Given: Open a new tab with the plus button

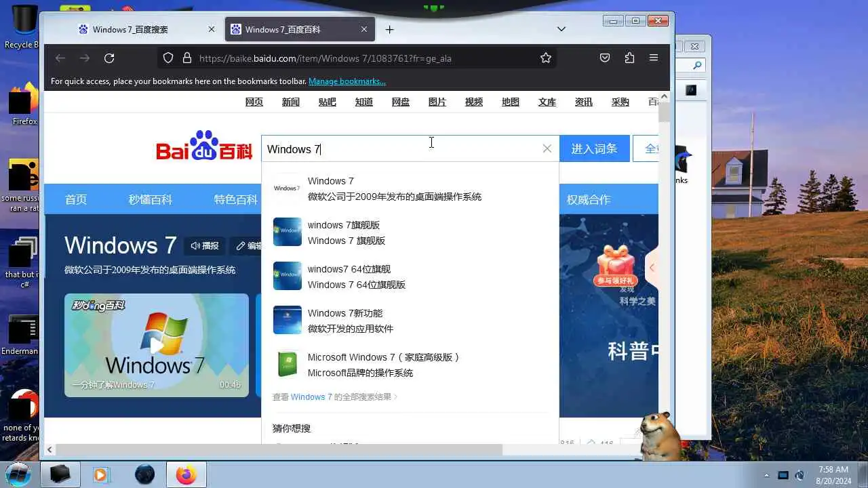Looking at the screenshot, I should (389, 30).
